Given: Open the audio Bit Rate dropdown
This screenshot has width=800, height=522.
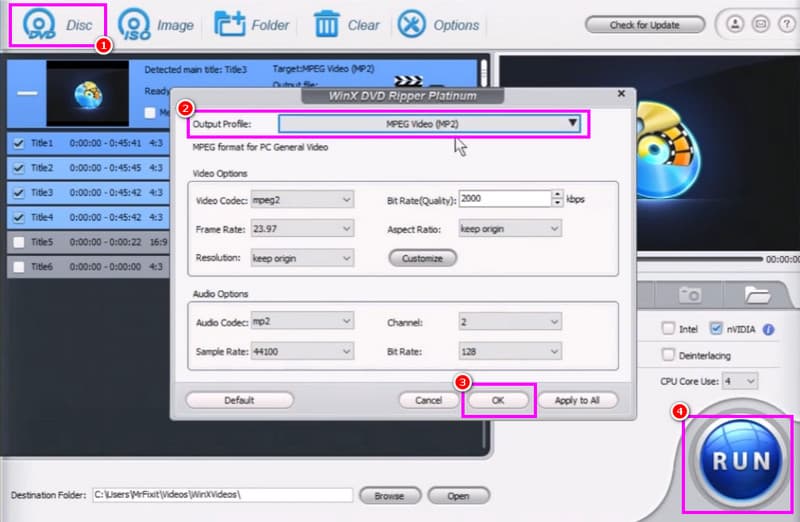Looking at the screenshot, I should click(510, 351).
